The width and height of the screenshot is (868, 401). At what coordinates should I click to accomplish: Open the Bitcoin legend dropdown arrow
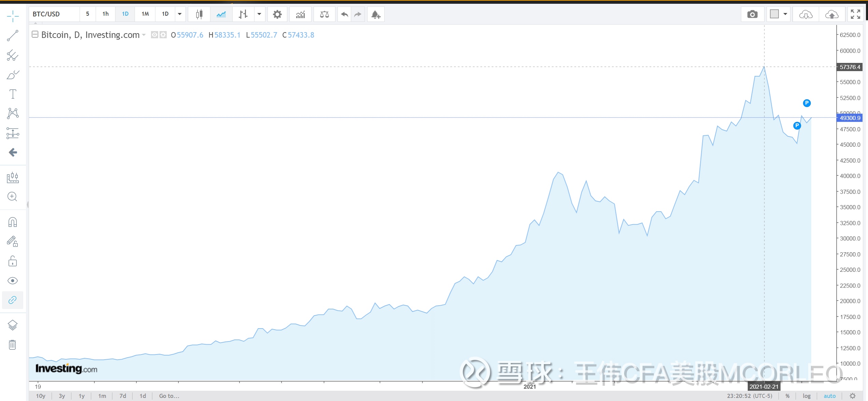(144, 35)
